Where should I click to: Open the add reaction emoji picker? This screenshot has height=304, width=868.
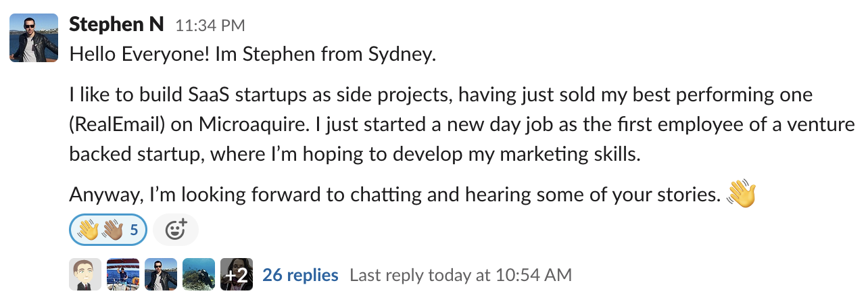175,230
